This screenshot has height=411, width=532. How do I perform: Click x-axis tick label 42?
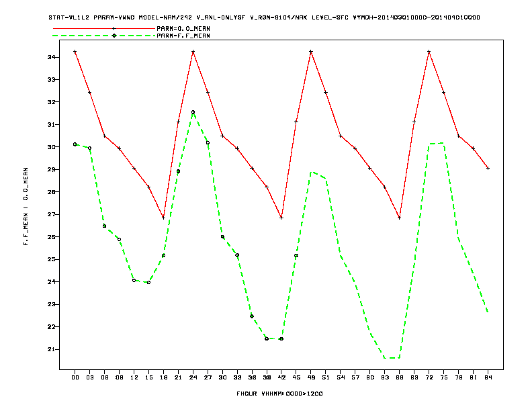click(x=281, y=377)
